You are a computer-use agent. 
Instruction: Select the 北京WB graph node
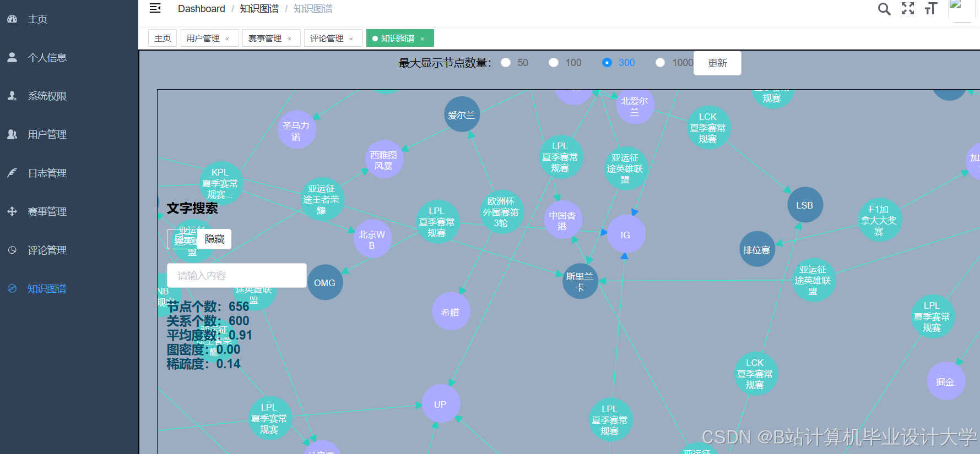(372, 239)
